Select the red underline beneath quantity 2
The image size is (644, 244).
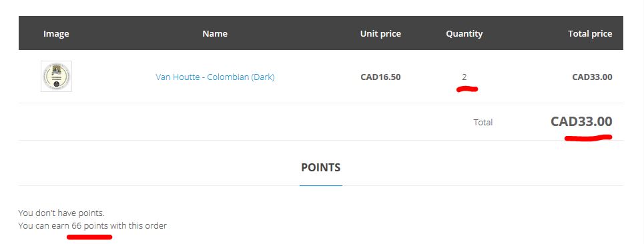(x=467, y=89)
